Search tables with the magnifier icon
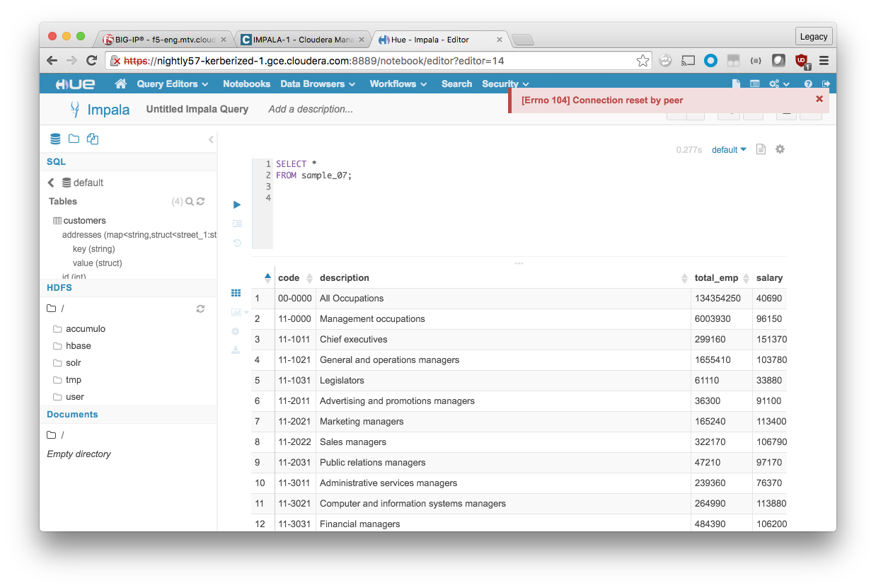 [x=190, y=202]
